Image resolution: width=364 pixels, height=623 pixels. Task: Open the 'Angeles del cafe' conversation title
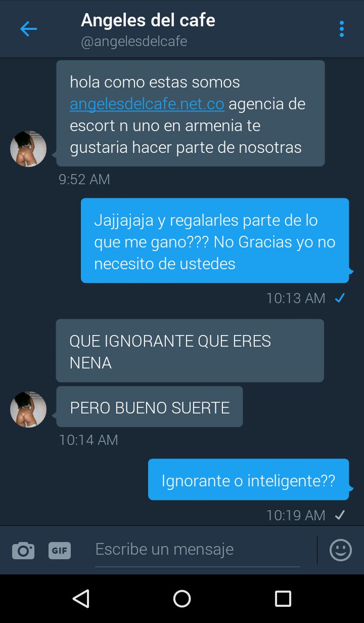click(148, 20)
